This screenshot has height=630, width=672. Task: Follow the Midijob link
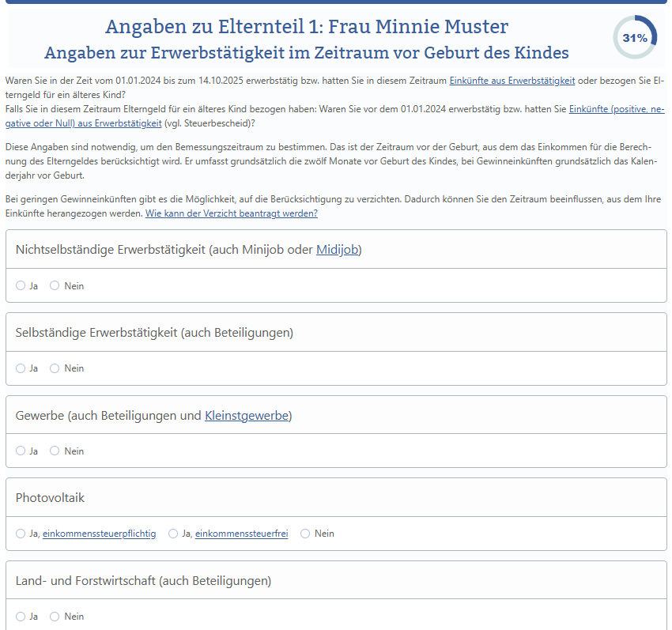[x=337, y=250]
